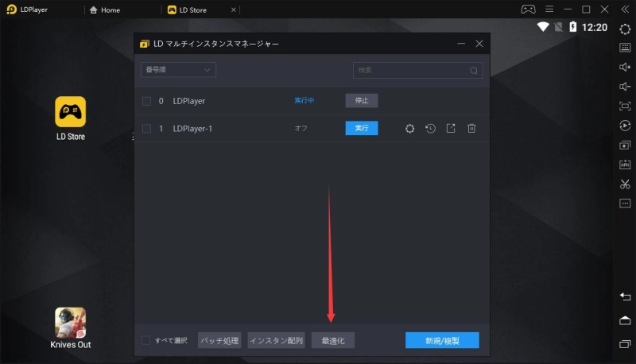Screen dimensions: 636x364
Task: Click 実行 button for LDPlayer-1
Action: click(362, 128)
